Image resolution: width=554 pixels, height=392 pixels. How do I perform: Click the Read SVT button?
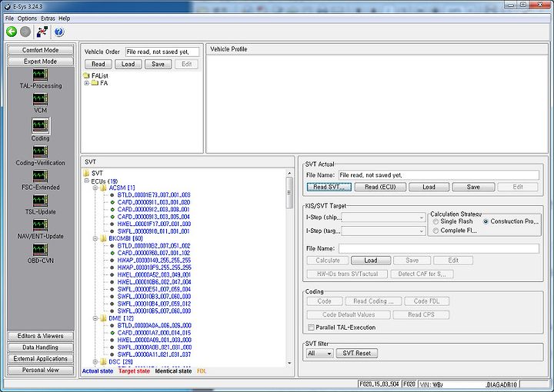[x=329, y=187]
